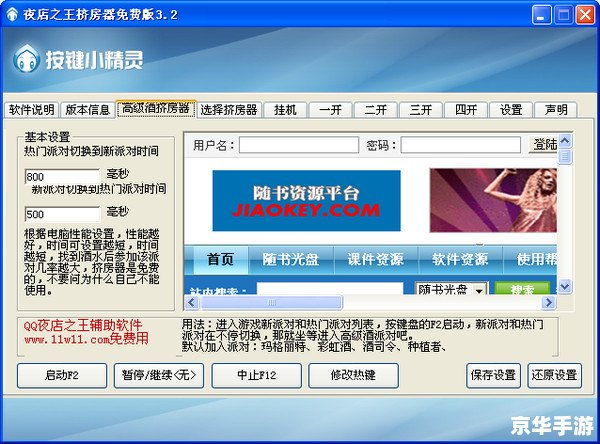Click the horizontal scrollbar left arrow
The height and width of the screenshot is (444, 600).
[x=191, y=303]
